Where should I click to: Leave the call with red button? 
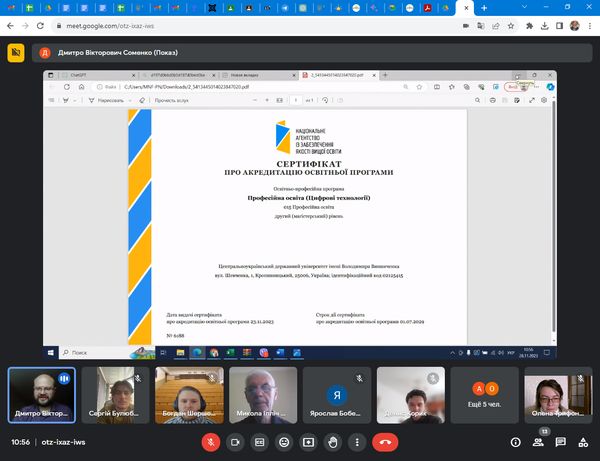point(385,441)
